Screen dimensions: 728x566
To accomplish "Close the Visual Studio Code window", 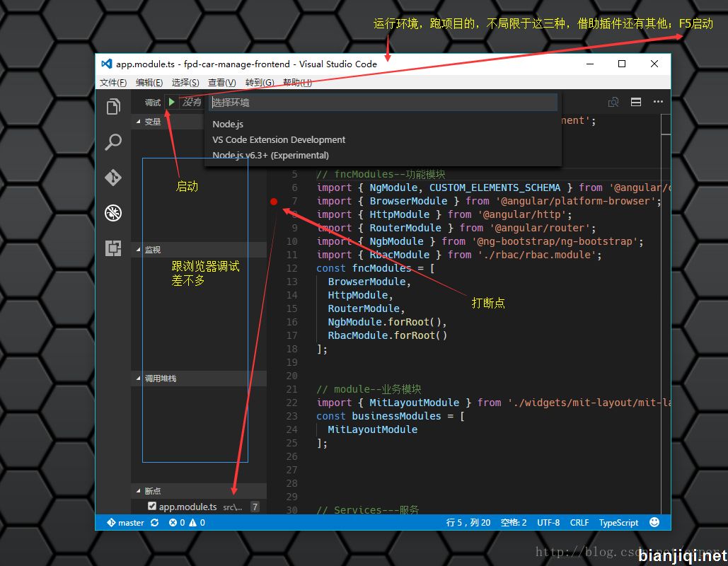I will point(654,64).
